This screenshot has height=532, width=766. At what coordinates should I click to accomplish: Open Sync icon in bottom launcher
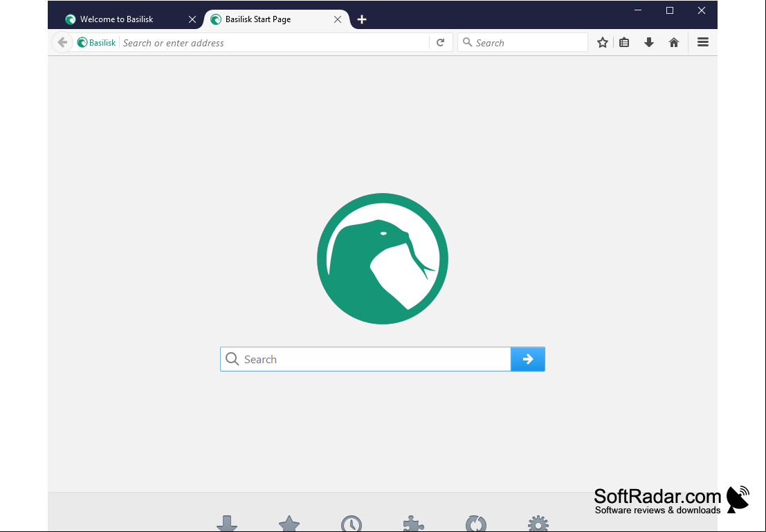[x=476, y=523]
